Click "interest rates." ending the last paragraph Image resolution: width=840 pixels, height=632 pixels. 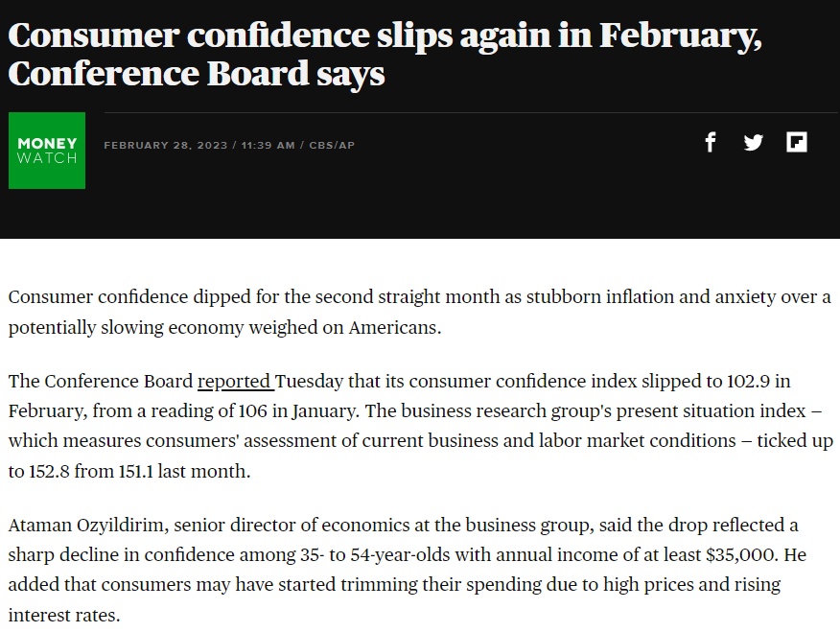coord(64,615)
